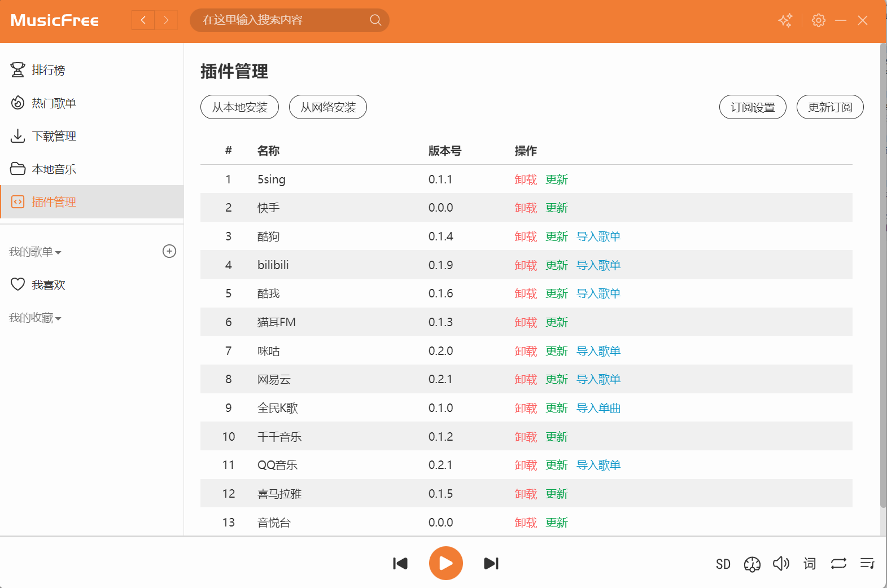887x588 pixels.
Task: Click the MusicFree logo
Action: pos(55,20)
